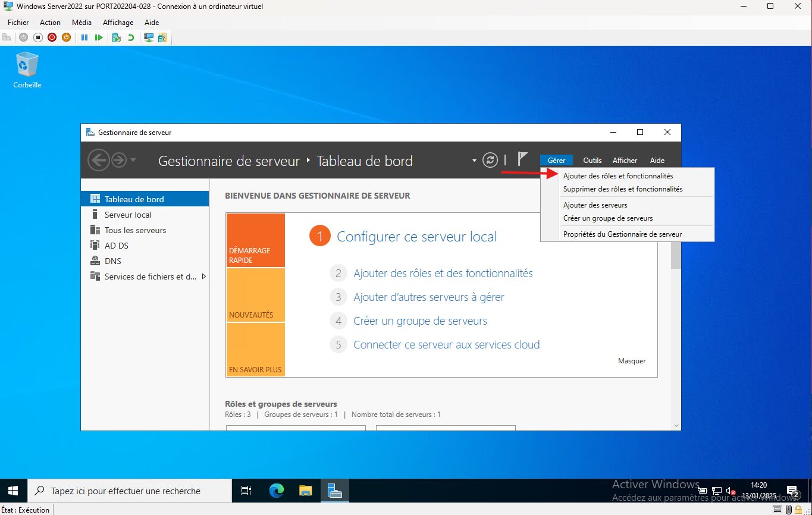The image size is (812, 515).
Task: Open the Aide menu in Server Manager
Action: click(657, 160)
